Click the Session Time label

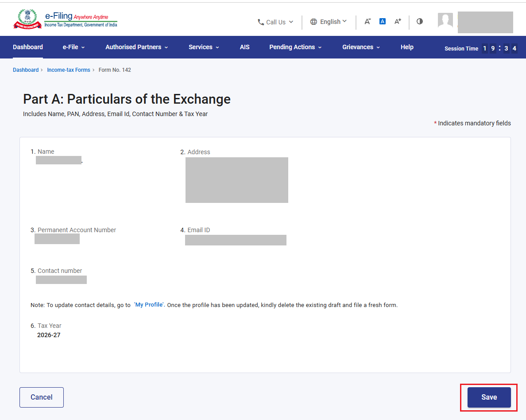[x=461, y=48]
